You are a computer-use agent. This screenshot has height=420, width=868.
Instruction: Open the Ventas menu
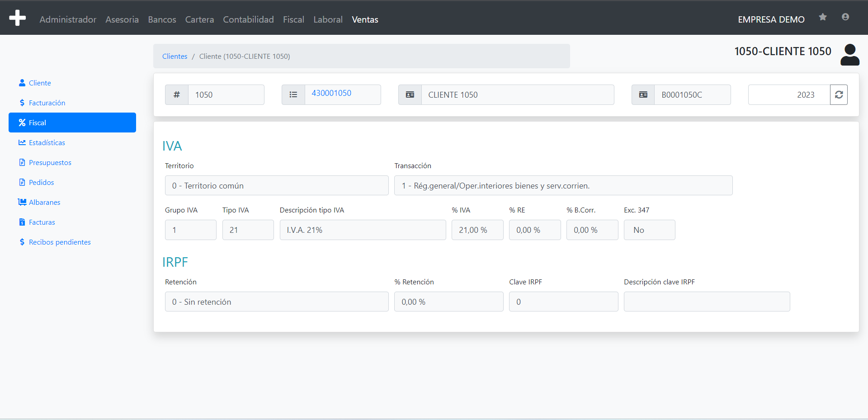(365, 19)
